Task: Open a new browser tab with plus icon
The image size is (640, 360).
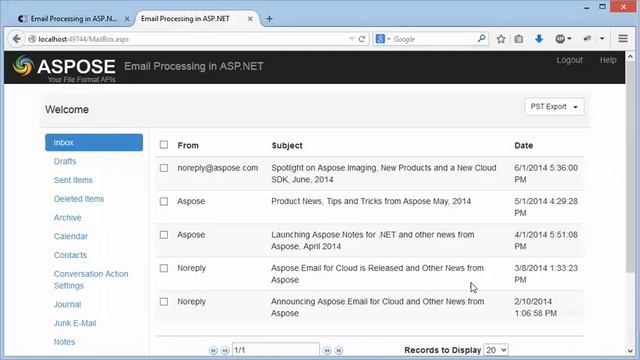Action: click(x=269, y=19)
